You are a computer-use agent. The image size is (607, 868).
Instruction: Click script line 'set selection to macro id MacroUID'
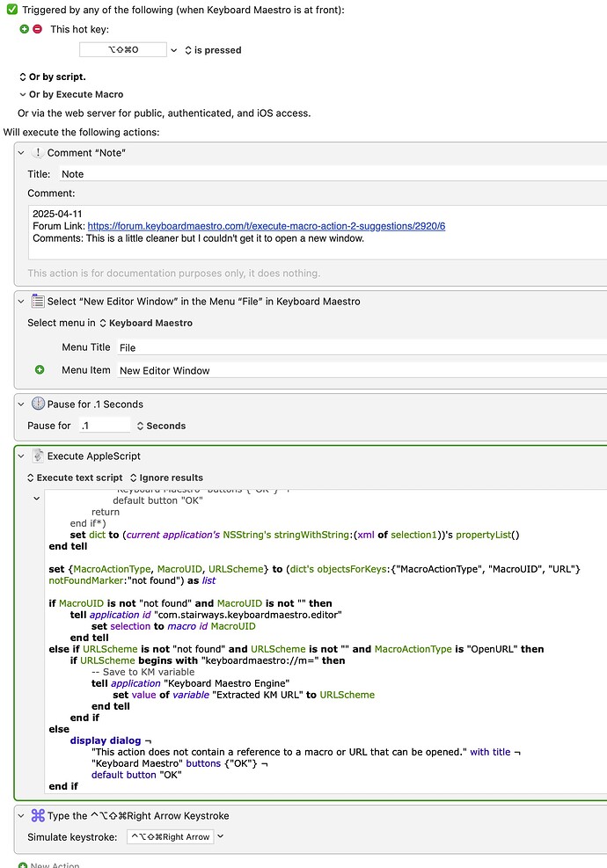click(173, 626)
